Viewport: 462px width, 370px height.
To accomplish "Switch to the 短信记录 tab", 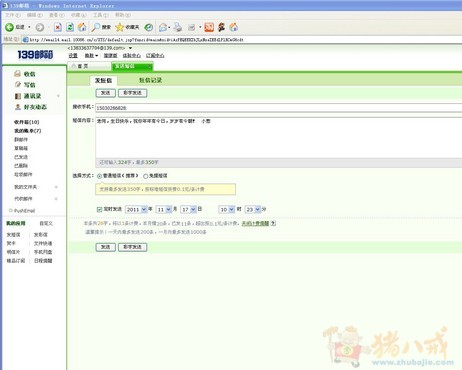I will tap(150, 80).
